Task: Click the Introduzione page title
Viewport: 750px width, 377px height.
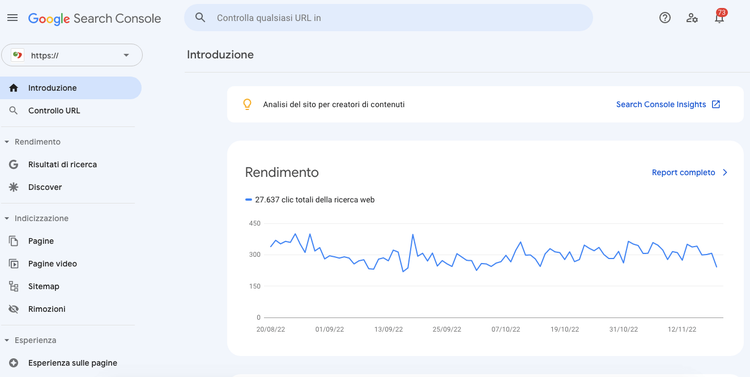Action: [x=220, y=55]
